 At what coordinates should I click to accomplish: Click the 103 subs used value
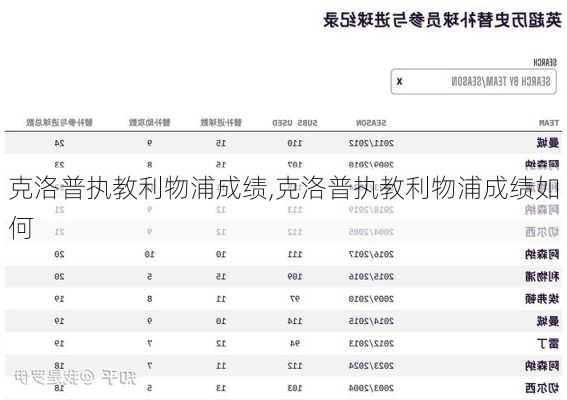[295, 388]
